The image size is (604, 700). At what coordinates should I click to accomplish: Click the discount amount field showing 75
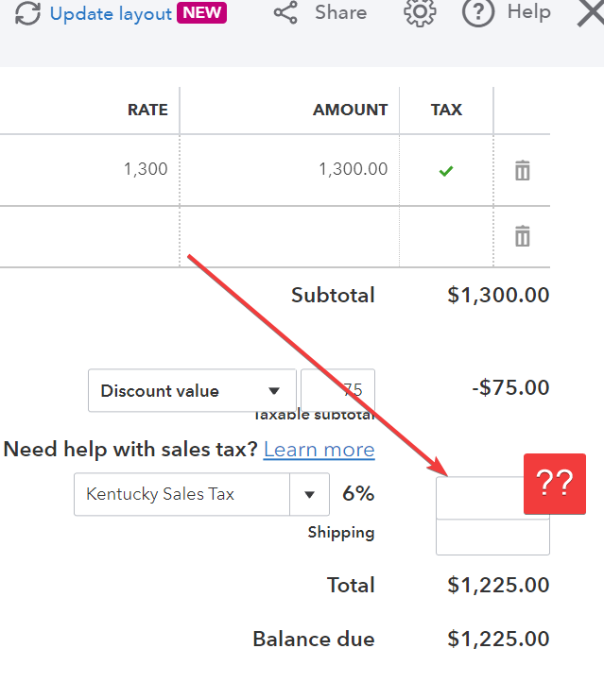pyautogui.click(x=337, y=390)
